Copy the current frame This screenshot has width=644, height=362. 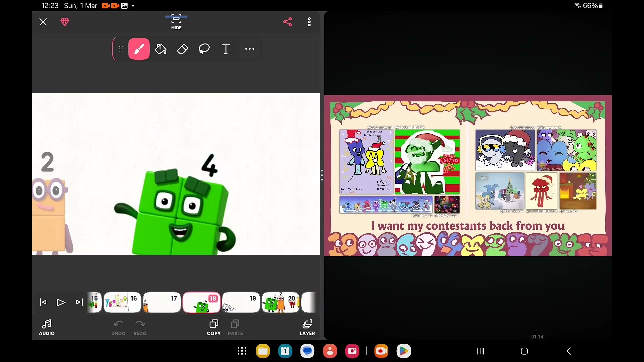[x=214, y=327]
